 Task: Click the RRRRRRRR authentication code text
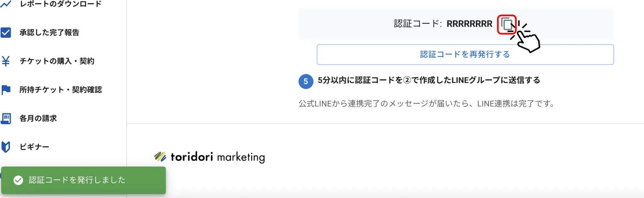pyautogui.click(x=469, y=24)
